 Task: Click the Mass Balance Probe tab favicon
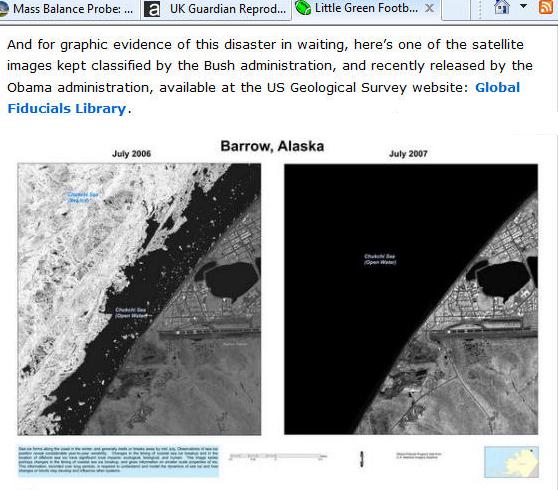pos(4,9)
